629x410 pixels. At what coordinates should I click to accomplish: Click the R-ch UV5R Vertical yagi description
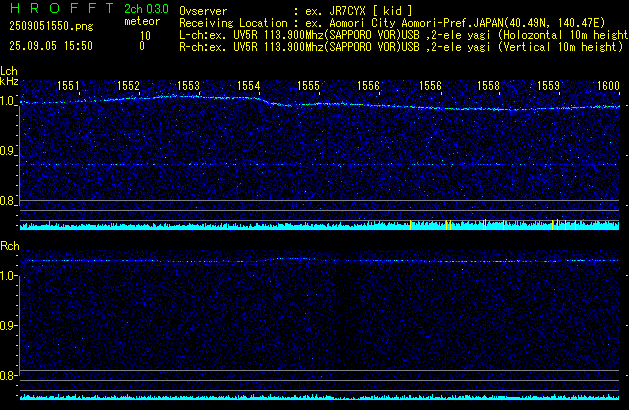coord(401,47)
